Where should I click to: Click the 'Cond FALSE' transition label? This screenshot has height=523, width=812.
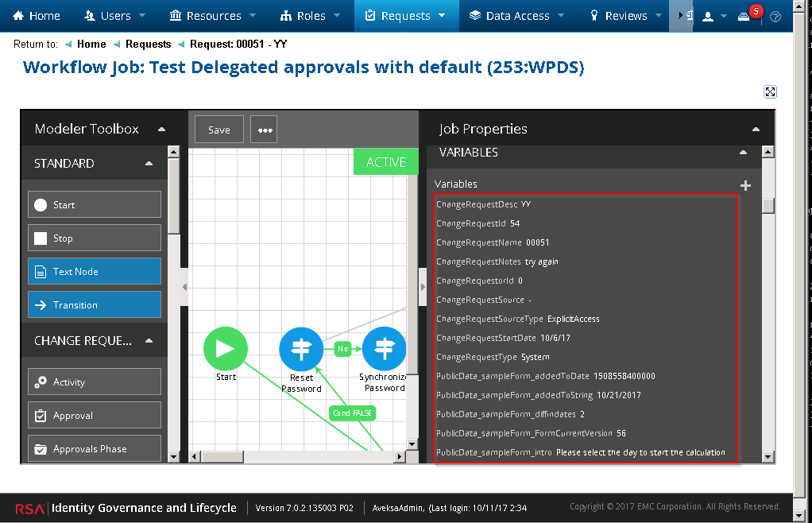[352, 413]
